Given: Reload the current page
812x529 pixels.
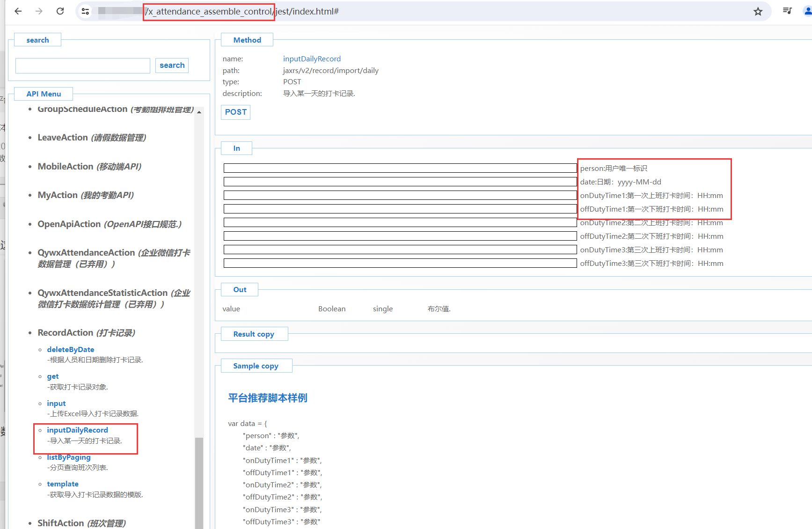Looking at the screenshot, I should point(60,11).
